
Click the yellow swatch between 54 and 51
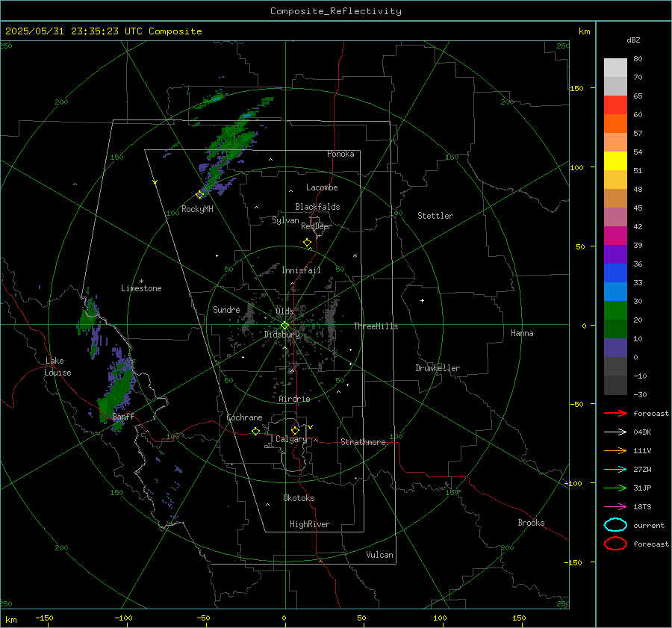coord(615,161)
